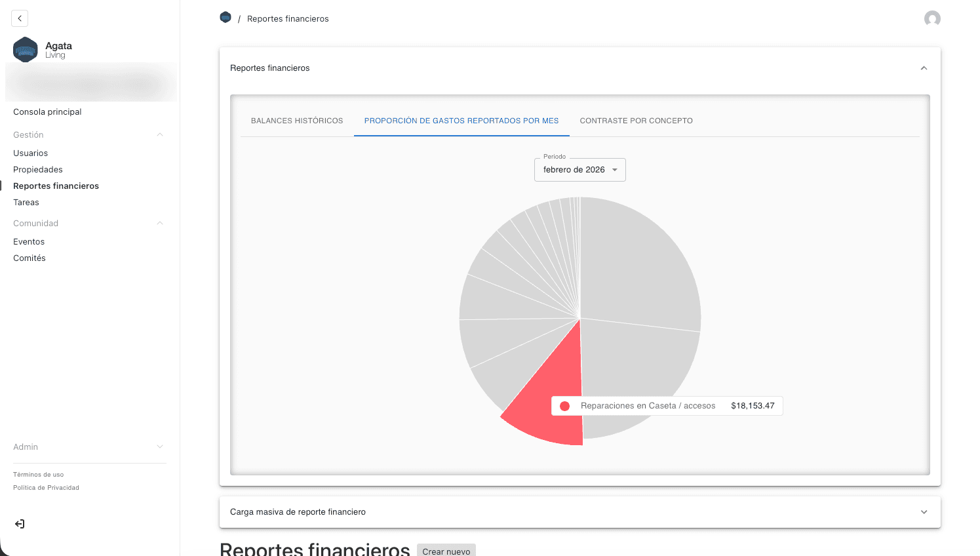Switch to Balances Históricos tab
Screen dimensions: 980x556
(297, 121)
